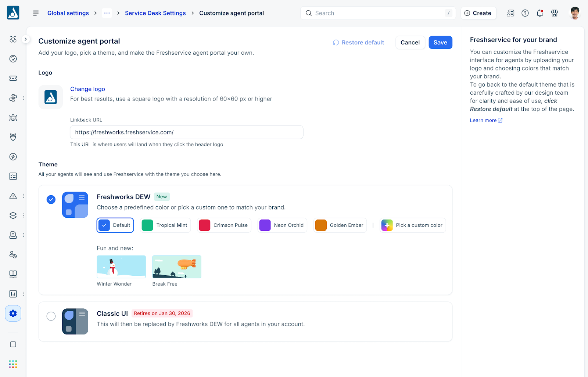Click the Freshservice logo in top-left corner

(13, 13)
